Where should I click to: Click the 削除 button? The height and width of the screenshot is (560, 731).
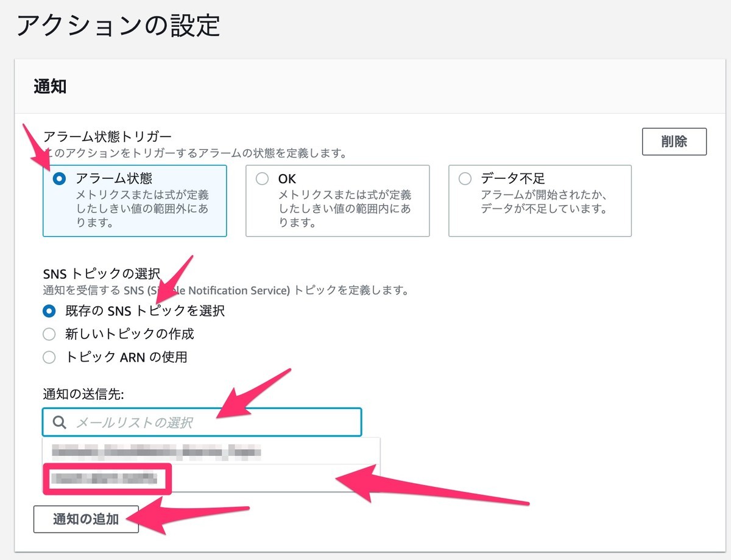(674, 142)
